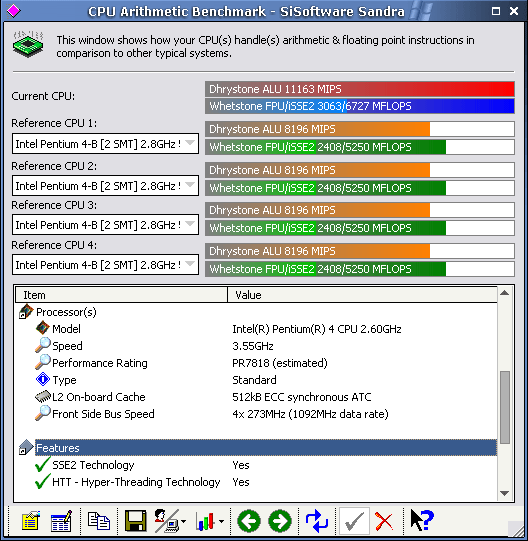Click the yellow notes options icon
Viewport: 528px width, 541px height.
point(30,521)
